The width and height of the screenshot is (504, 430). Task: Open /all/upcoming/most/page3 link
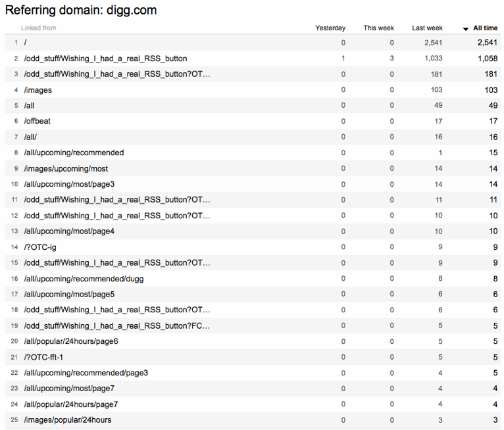click(x=69, y=184)
